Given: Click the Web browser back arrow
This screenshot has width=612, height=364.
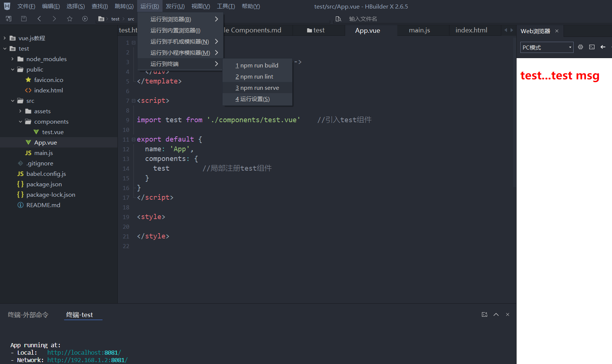Looking at the screenshot, I should (603, 47).
